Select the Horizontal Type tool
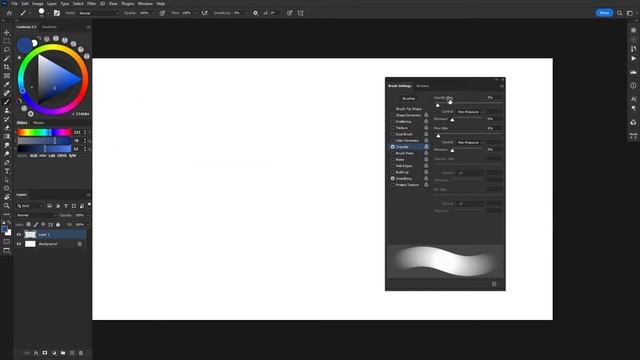 (7, 171)
